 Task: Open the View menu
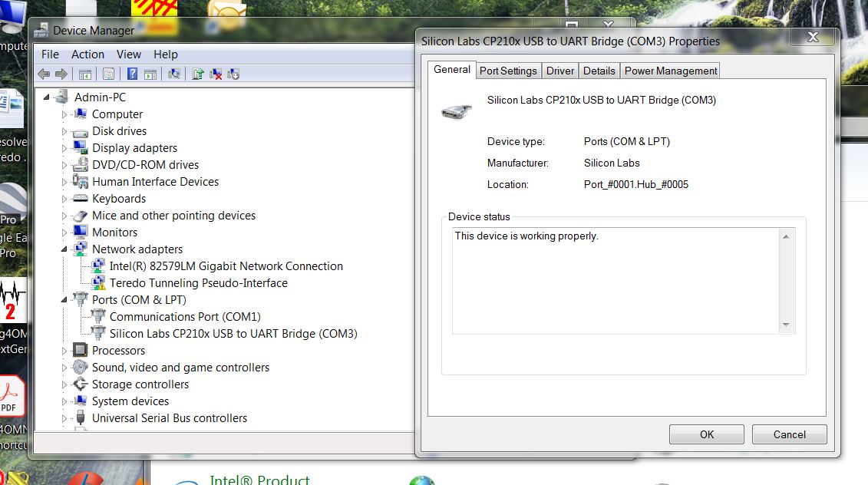click(x=128, y=54)
